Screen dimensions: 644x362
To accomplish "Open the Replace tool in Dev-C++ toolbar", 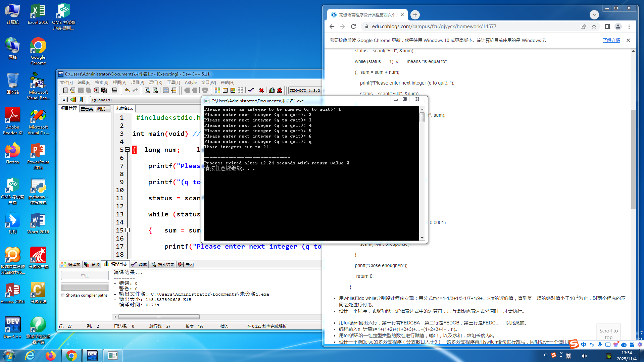I will coord(155,90).
